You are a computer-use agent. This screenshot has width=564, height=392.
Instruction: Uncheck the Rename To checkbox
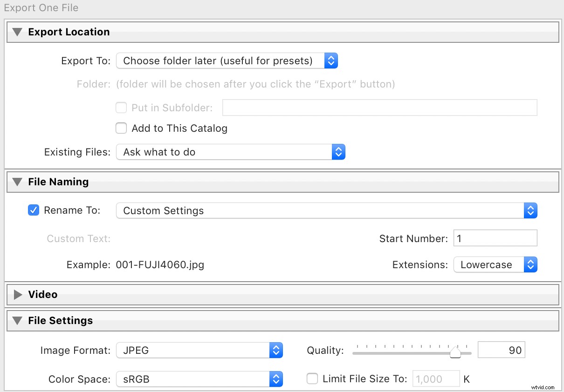pyautogui.click(x=34, y=210)
